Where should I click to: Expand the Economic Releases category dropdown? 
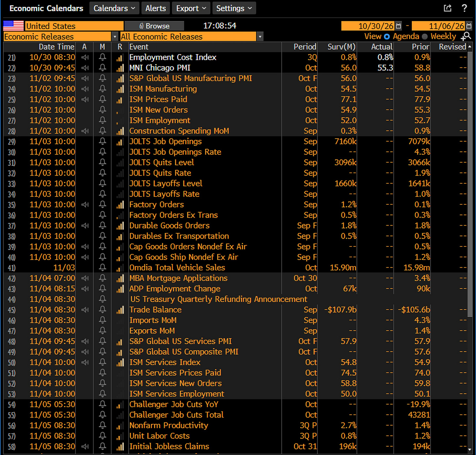tap(115, 37)
